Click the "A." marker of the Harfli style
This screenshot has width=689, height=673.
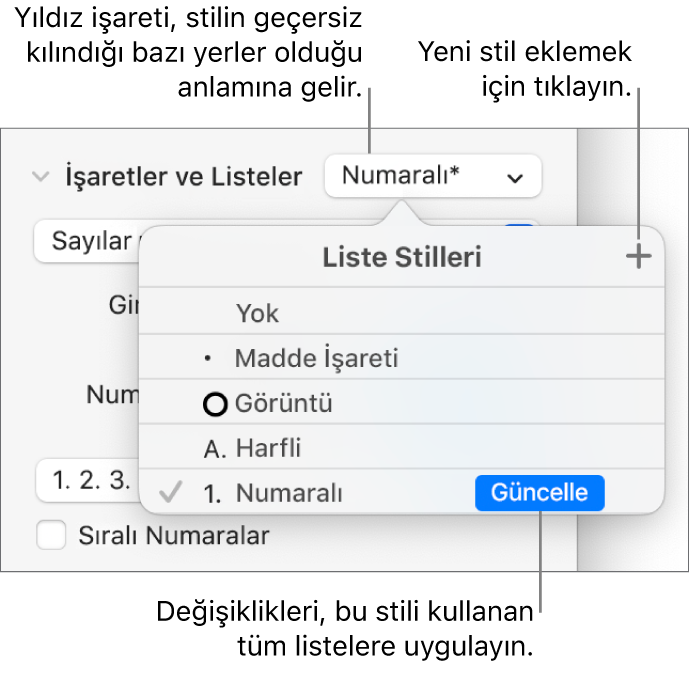pos(215,449)
